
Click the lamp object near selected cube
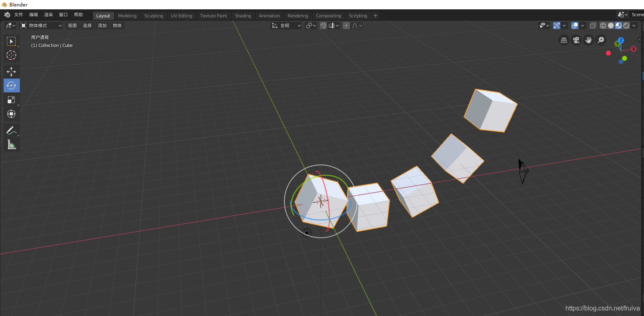[x=307, y=233]
